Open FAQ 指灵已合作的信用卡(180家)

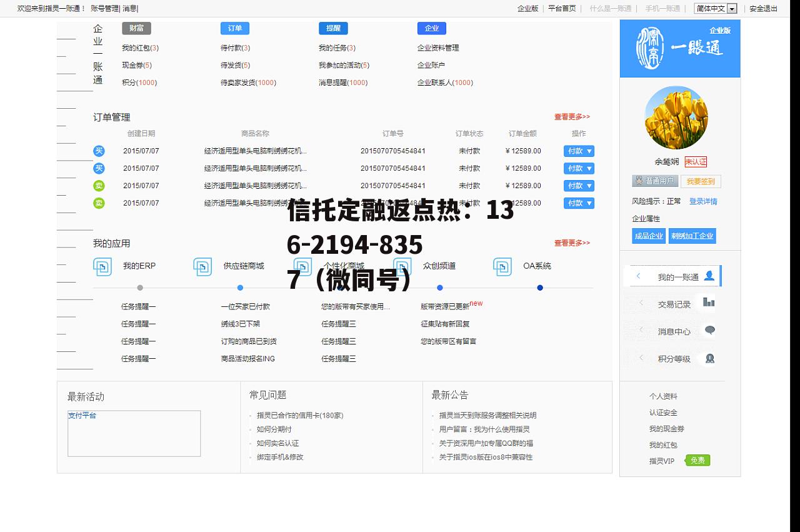point(300,415)
